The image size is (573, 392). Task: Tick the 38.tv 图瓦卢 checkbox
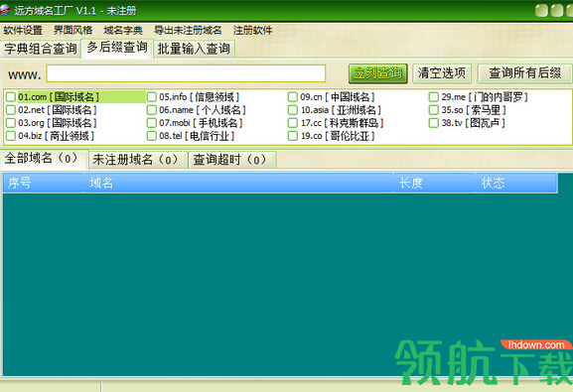tap(434, 123)
